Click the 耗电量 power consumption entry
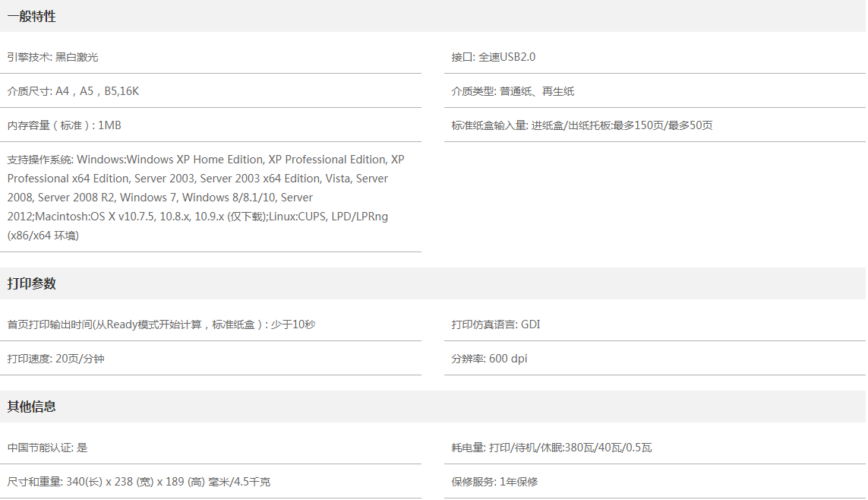The width and height of the screenshot is (868, 500). point(551,448)
